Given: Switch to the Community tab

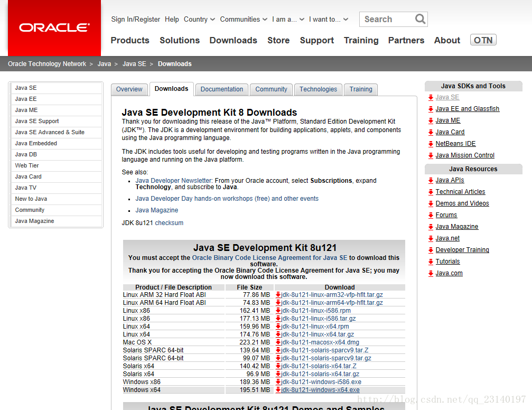Looking at the screenshot, I should coord(271,89).
